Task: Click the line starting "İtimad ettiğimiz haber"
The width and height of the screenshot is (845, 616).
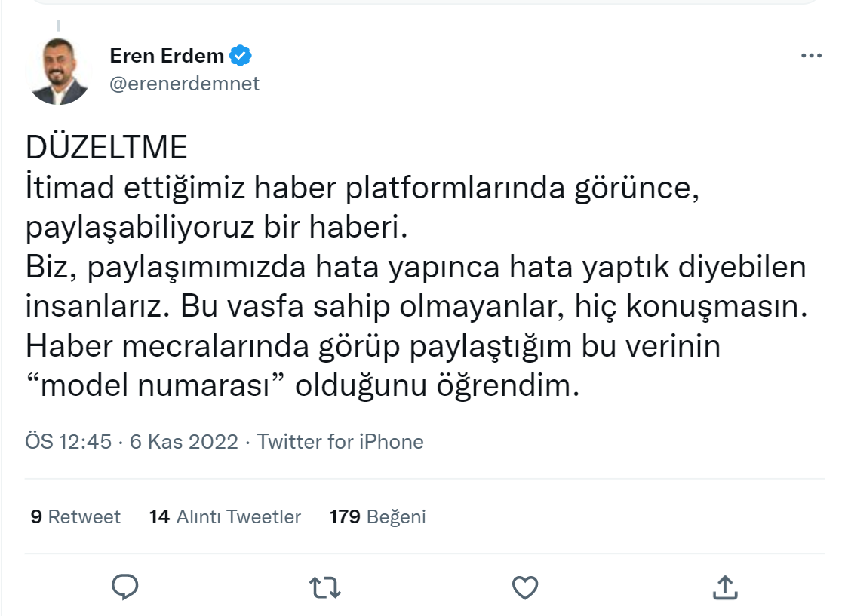Action: [364, 188]
